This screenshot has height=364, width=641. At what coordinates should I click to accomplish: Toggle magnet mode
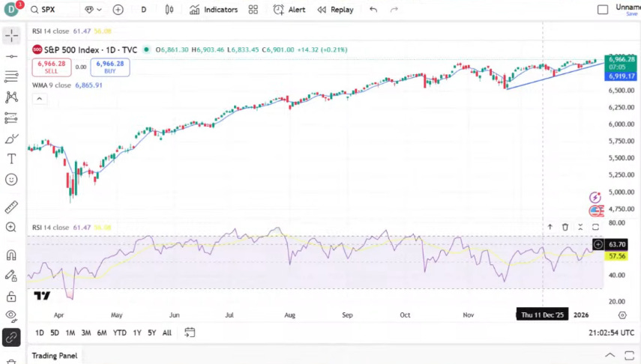[11, 255]
